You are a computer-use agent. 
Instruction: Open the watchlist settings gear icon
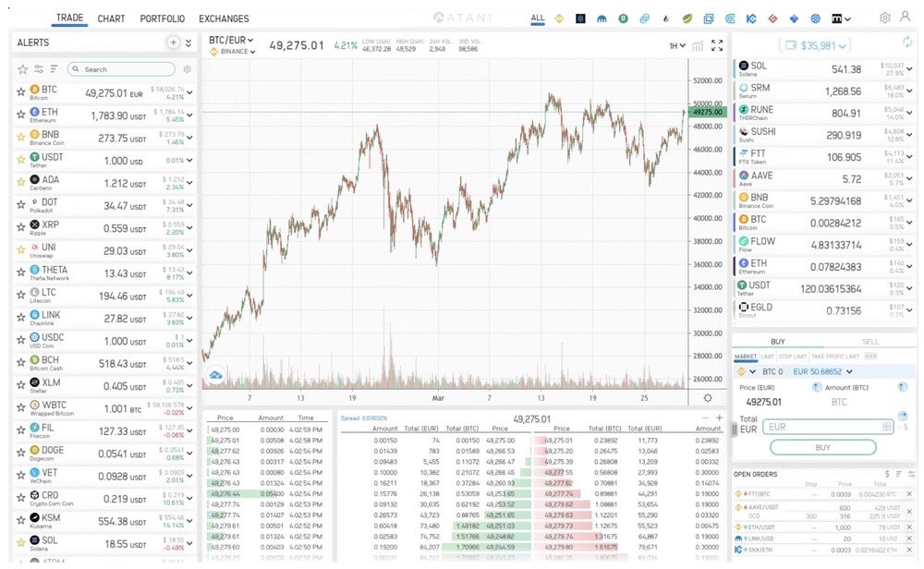point(188,69)
